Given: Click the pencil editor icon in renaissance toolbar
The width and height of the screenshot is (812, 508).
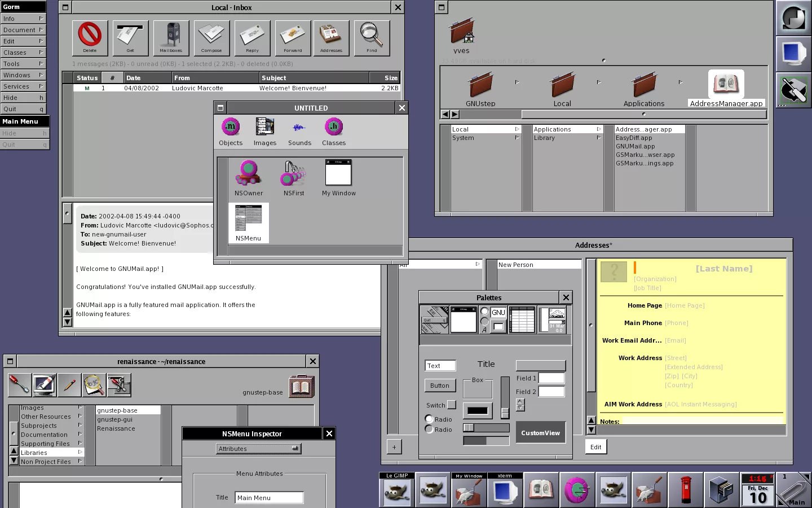Looking at the screenshot, I should 69,385.
